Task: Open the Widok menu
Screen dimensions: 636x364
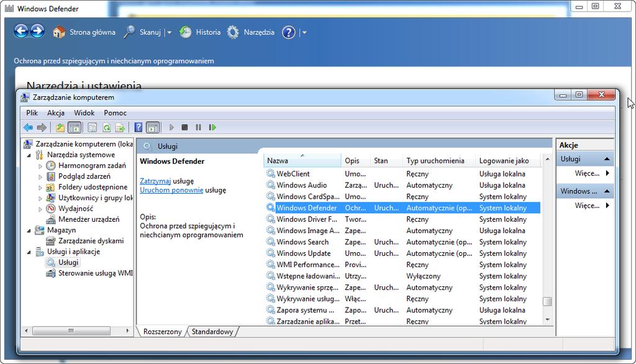Action: tap(84, 113)
